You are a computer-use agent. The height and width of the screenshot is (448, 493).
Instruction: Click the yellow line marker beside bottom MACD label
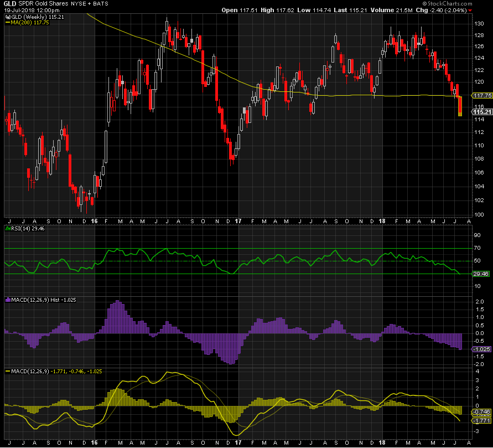[8, 372]
